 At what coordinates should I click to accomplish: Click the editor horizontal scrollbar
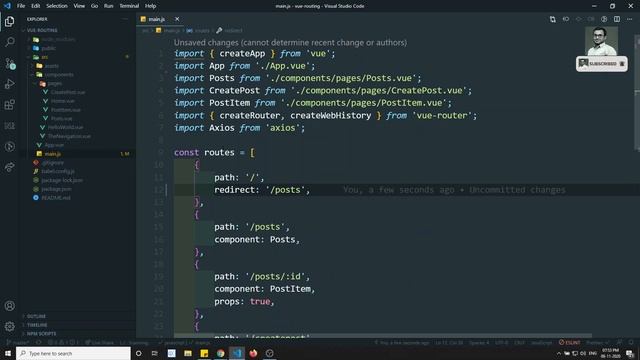click(x=383, y=336)
